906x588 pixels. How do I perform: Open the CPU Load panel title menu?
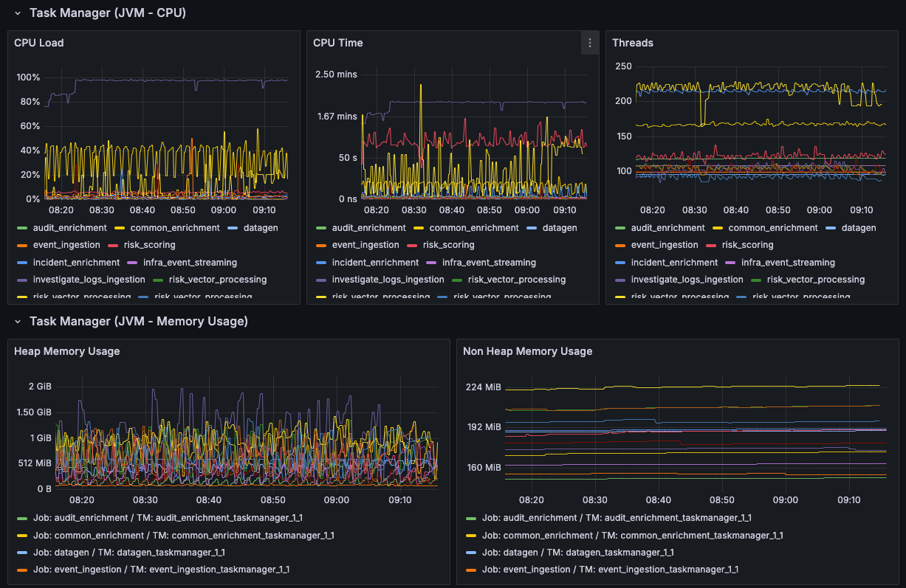[39, 43]
